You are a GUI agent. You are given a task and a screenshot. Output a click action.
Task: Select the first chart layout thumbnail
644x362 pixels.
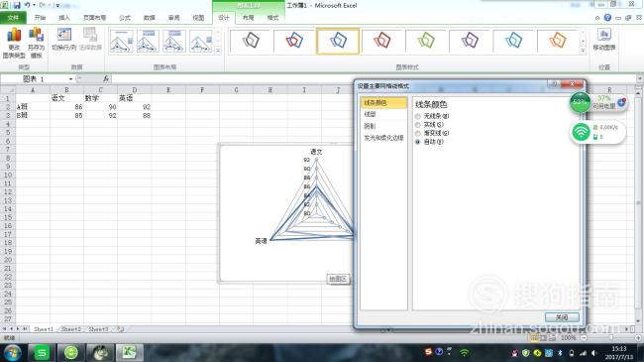coord(122,41)
